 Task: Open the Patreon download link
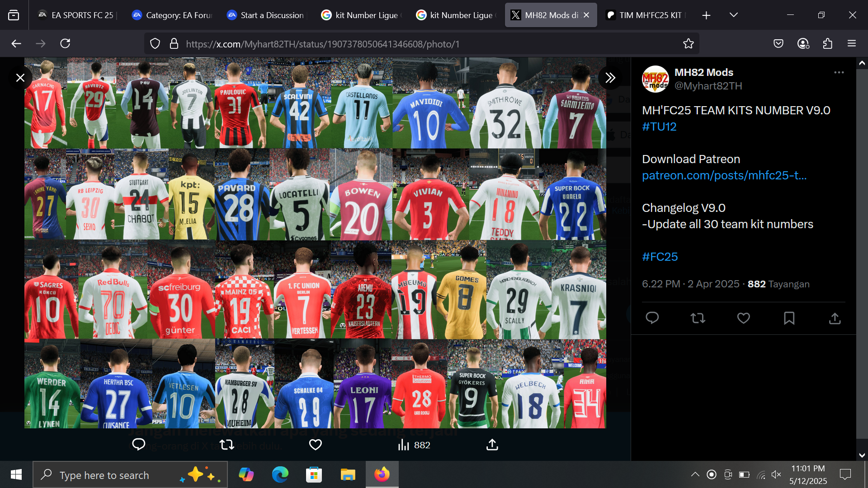(724, 175)
